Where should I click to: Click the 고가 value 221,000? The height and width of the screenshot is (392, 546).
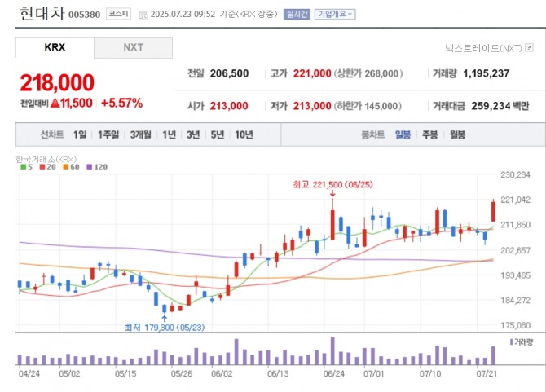(x=312, y=73)
